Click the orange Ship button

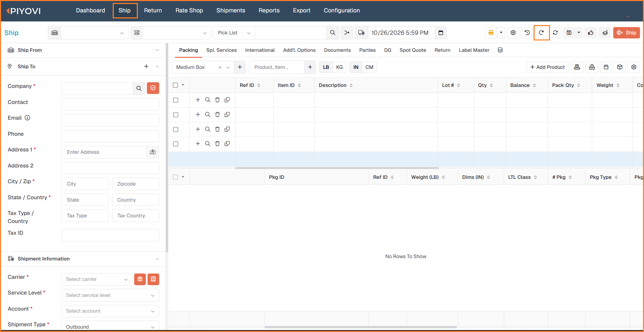627,33
